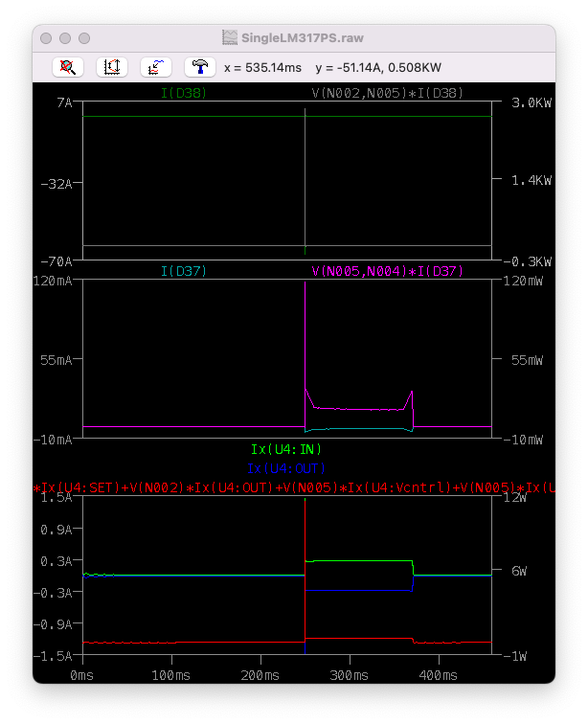Click the 3.0KW right axis label
The width and height of the screenshot is (588, 724).
[x=531, y=102]
